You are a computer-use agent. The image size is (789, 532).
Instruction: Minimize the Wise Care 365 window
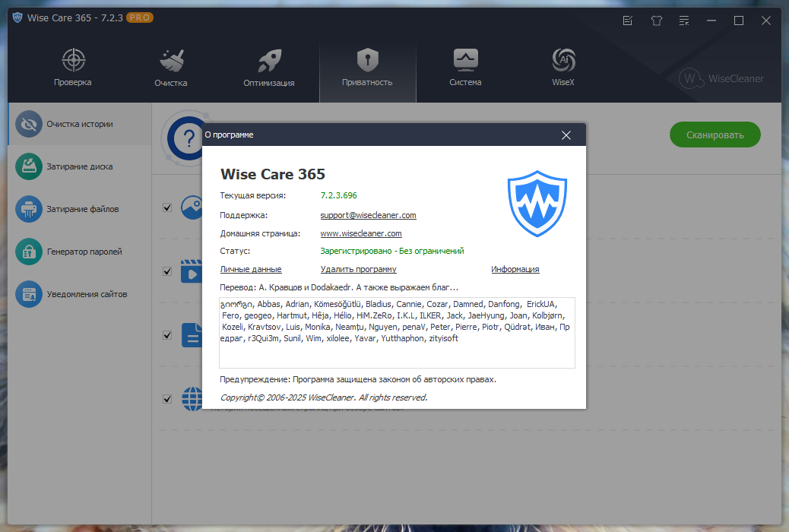(x=711, y=21)
